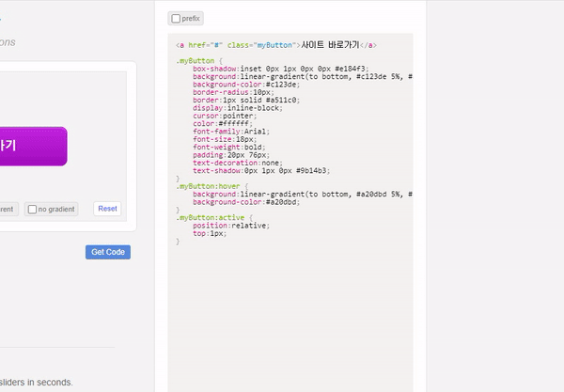Click the background-color:#a20dbd line
This screenshot has height=392, width=564.
(246, 202)
